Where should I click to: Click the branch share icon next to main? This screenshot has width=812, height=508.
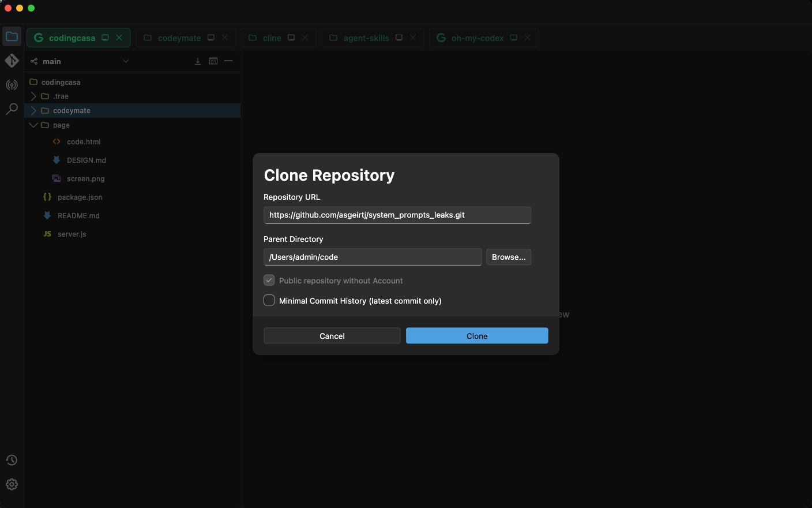(34, 61)
